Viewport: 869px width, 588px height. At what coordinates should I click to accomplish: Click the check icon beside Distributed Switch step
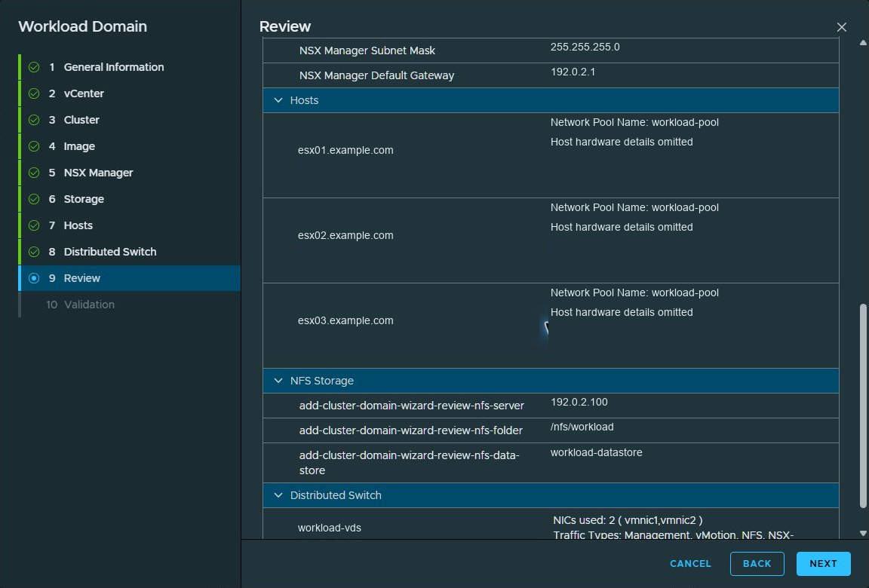34,252
